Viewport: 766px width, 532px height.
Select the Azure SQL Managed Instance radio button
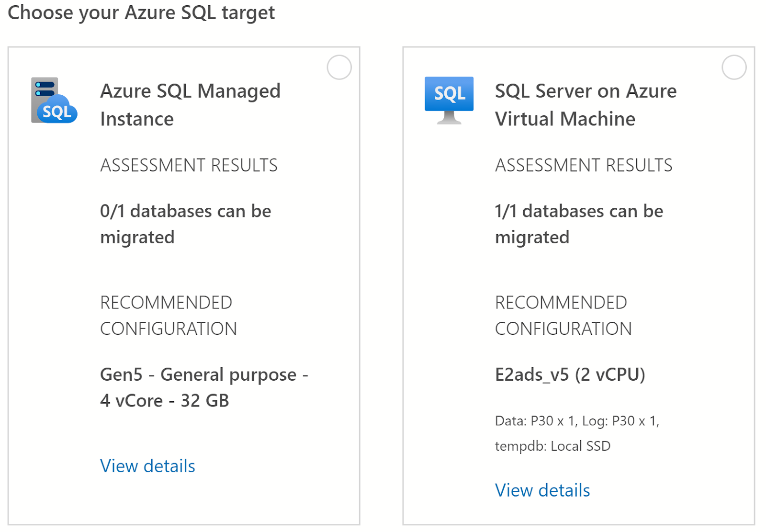pos(339,68)
